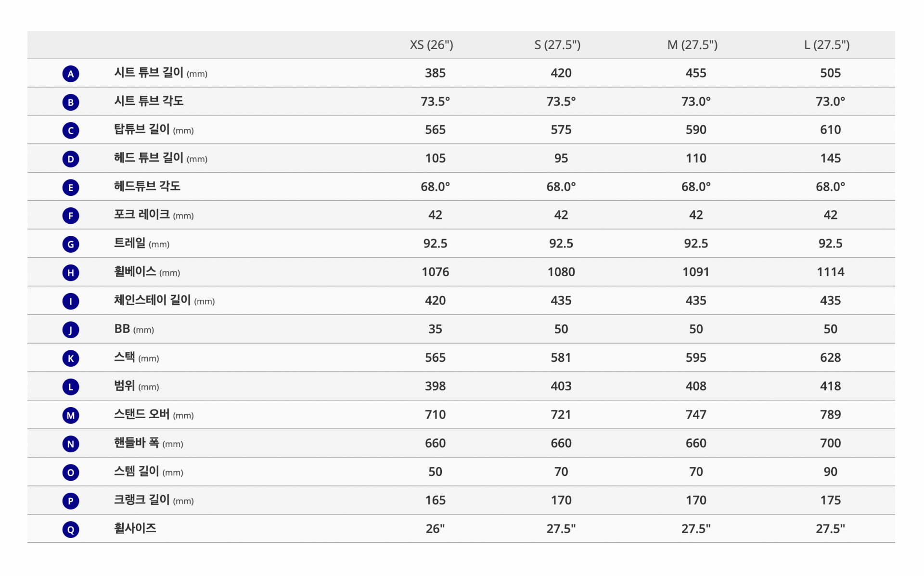Click the blue circle icon labeled A
The width and height of the screenshot is (924, 576).
pyautogui.click(x=71, y=74)
